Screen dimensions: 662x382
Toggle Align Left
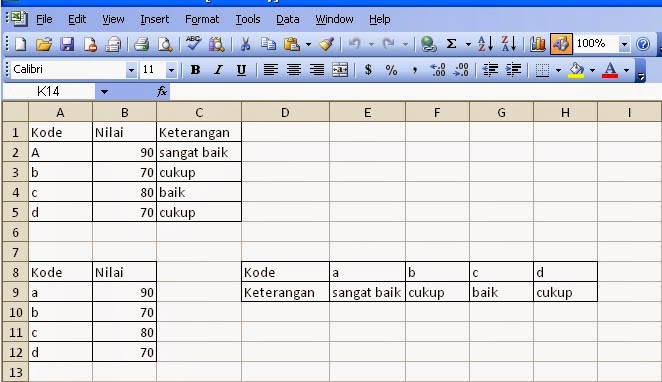(271, 70)
